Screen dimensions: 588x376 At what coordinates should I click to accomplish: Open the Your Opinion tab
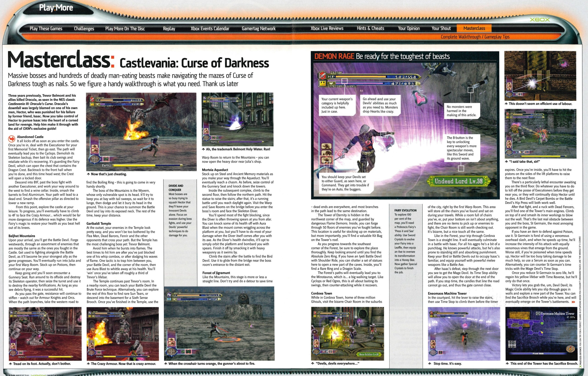409,28
